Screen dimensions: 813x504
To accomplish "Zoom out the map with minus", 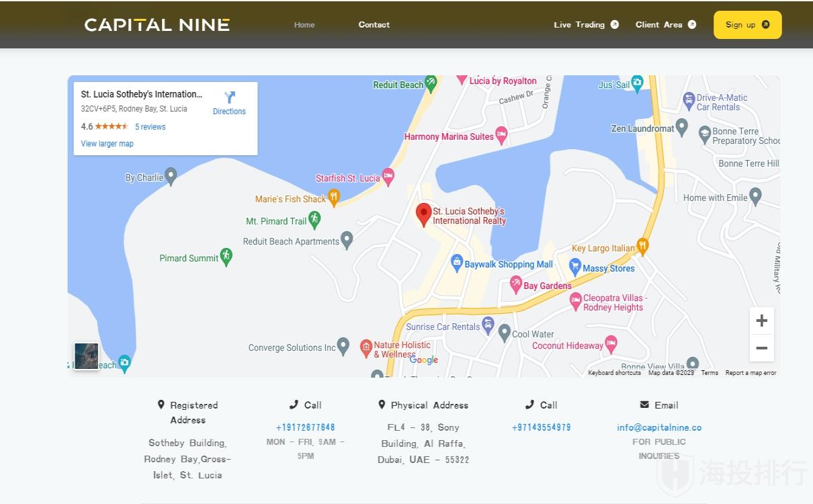I will 761,348.
